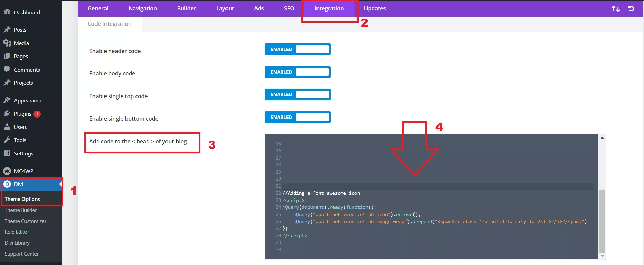The width and height of the screenshot is (644, 265).
Task: Click the Dashboard gauge icon
Action: [7, 12]
